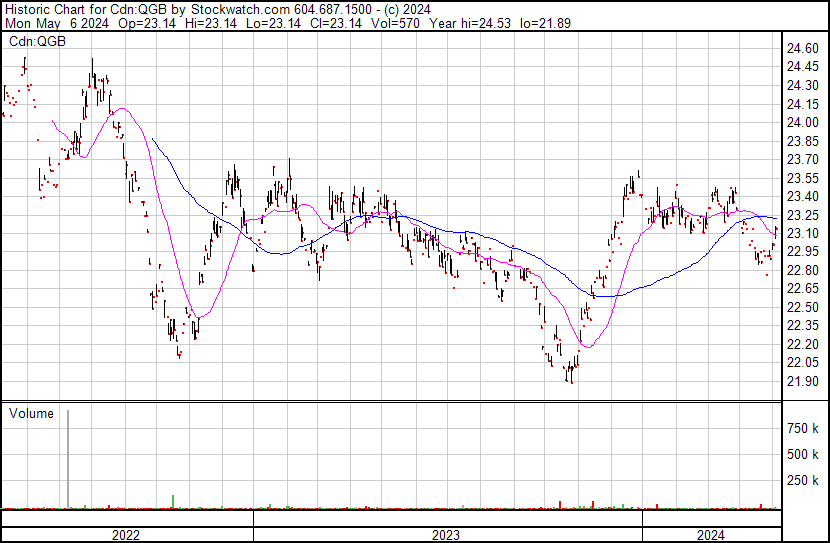This screenshot has height=543, width=830.
Task: Click the 24.00 price axis label
Action: [x=803, y=122]
